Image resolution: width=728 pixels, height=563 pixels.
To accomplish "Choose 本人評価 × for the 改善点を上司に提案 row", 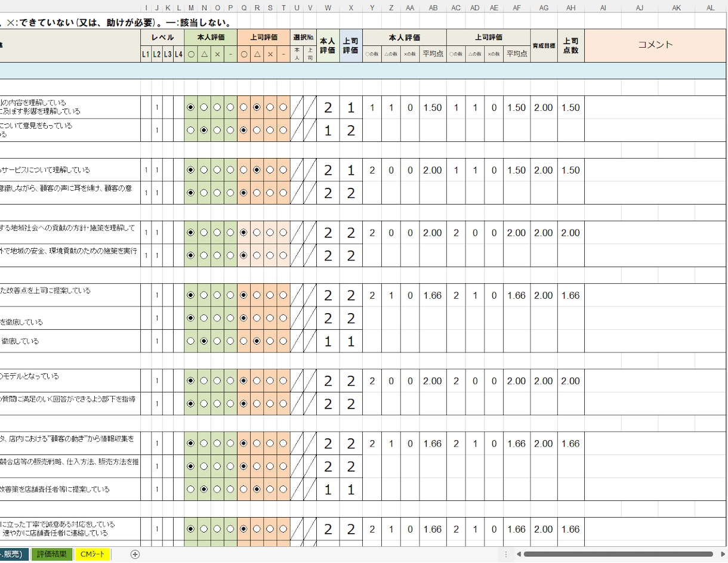I will click(217, 295).
